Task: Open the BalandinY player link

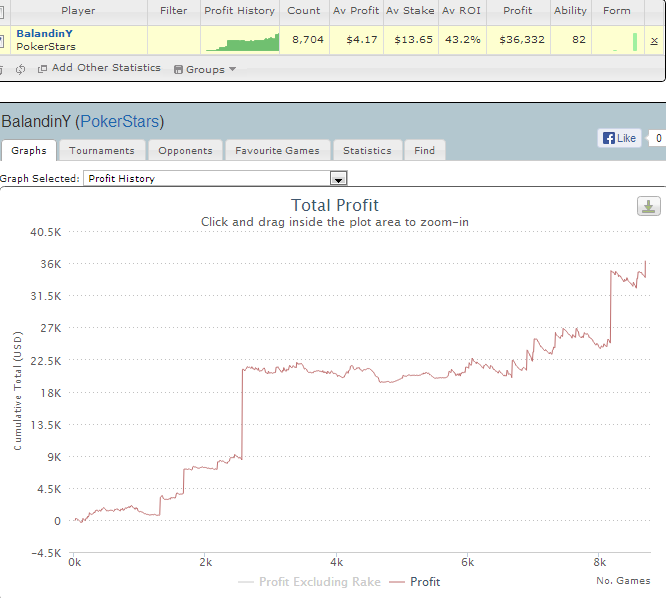Action: (x=45, y=33)
